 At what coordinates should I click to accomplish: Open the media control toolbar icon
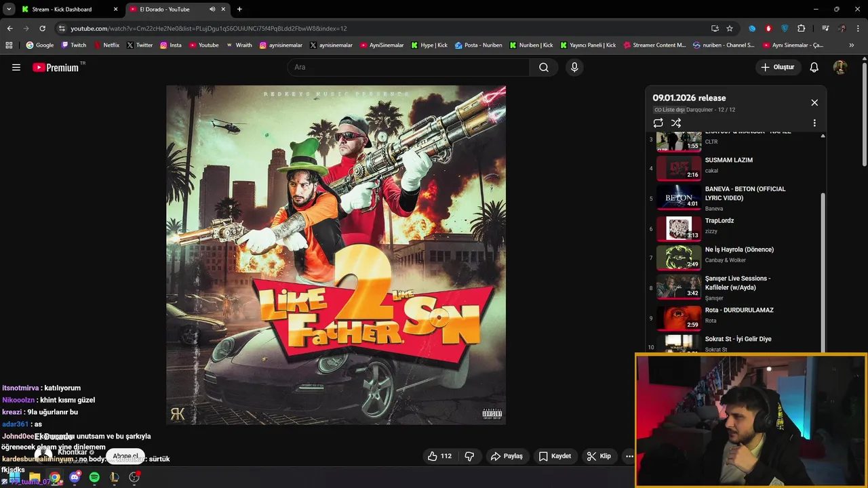tap(825, 28)
